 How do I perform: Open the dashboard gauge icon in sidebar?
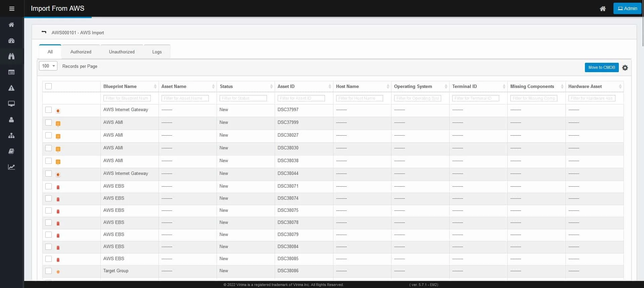point(11,41)
